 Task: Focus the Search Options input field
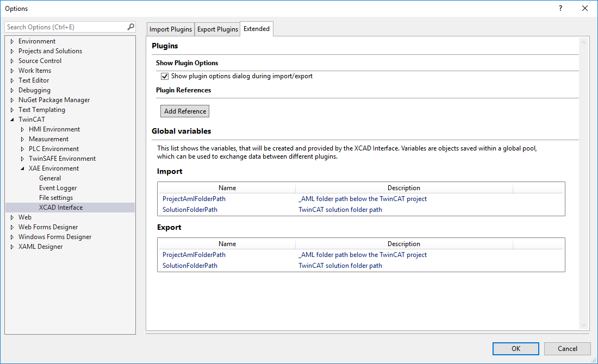pyautogui.click(x=67, y=27)
